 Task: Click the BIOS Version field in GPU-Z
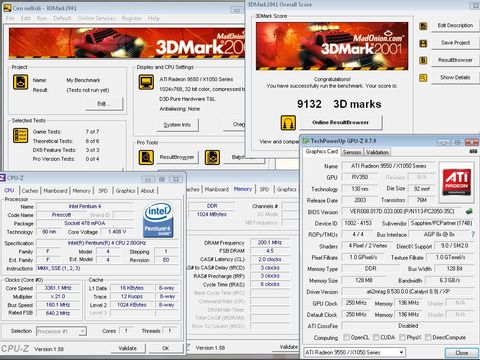pyautogui.click(x=402, y=211)
